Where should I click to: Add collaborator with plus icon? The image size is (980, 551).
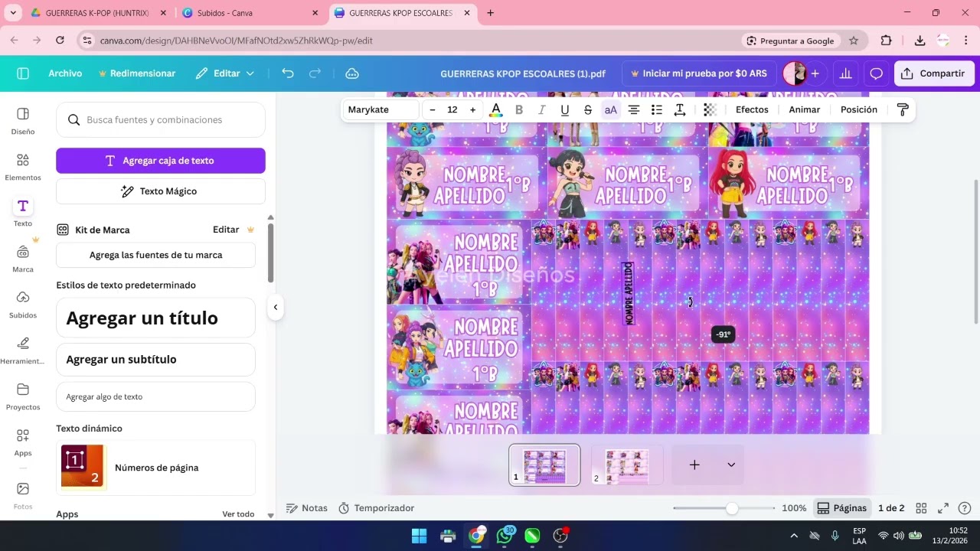point(815,73)
